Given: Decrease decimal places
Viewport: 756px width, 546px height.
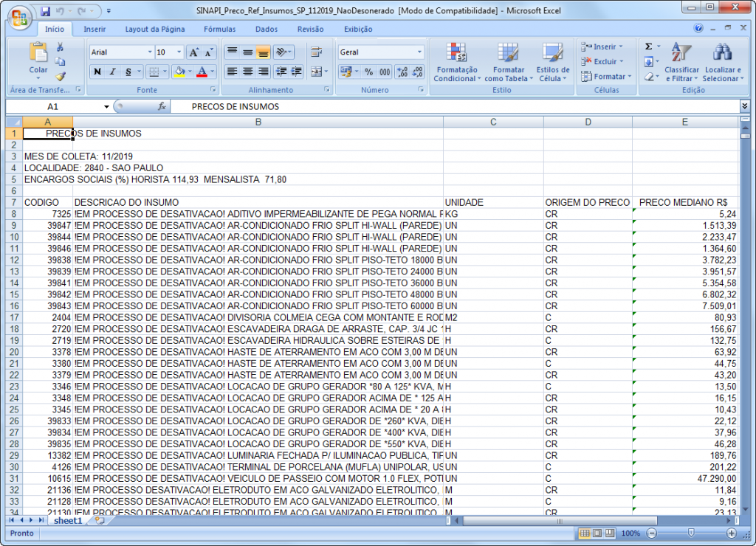Looking at the screenshot, I should (418, 72).
